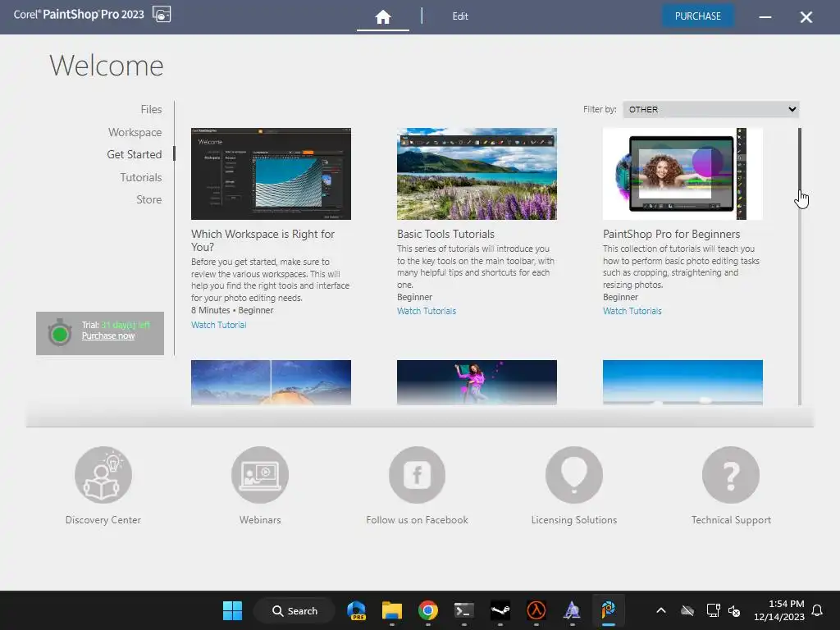Click the Which Workspace is Right for You title
The width and height of the screenshot is (840, 630).
pos(262,240)
